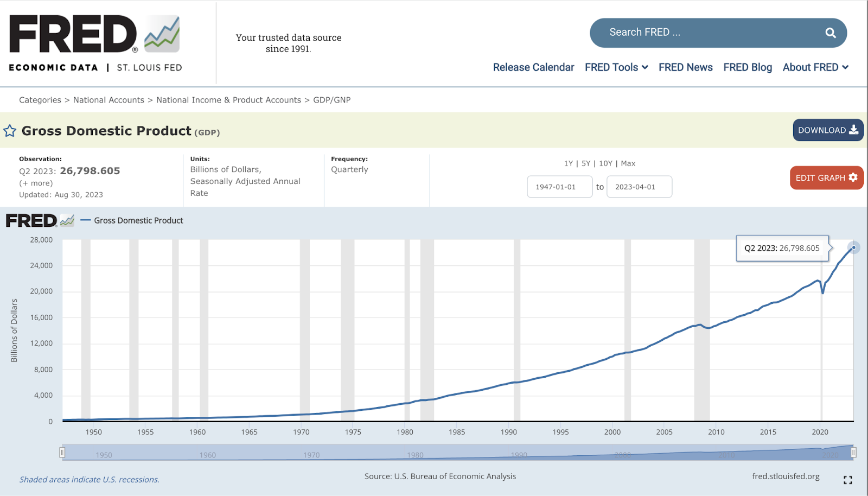Click the start date field 1947-01-01
This screenshot has width=868, height=496.
point(559,187)
